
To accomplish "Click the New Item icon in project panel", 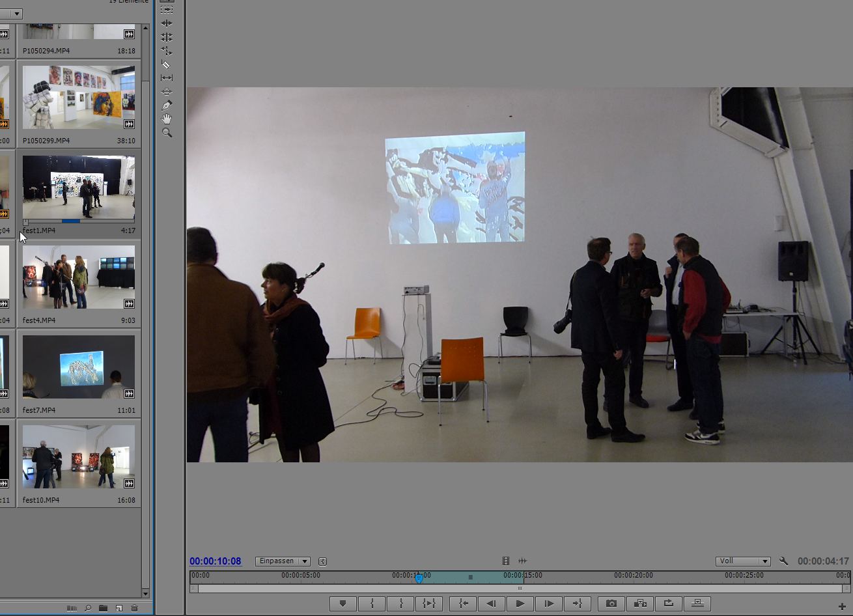I will tap(119, 608).
